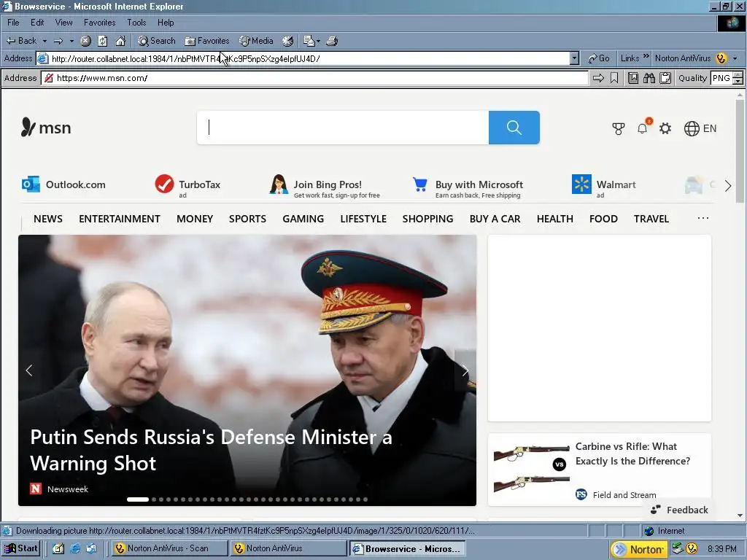Click the Browservice binoculars find icon
The width and height of the screenshot is (747, 560).
tap(649, 78)
